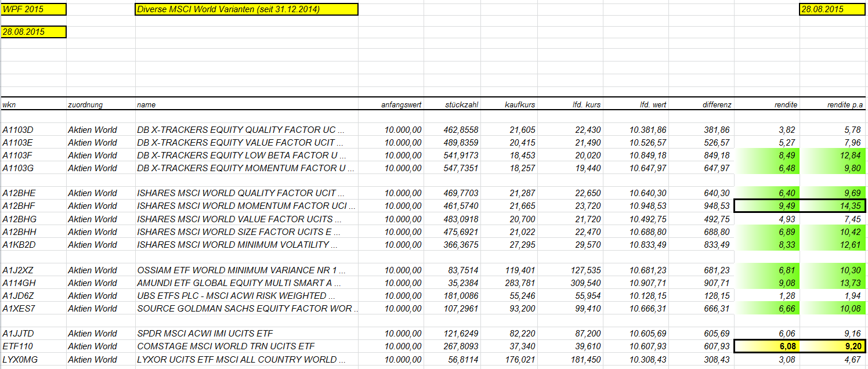Viewport: 868px width, 369px height.
Task: Click the name column header
Action: (247, 104)
